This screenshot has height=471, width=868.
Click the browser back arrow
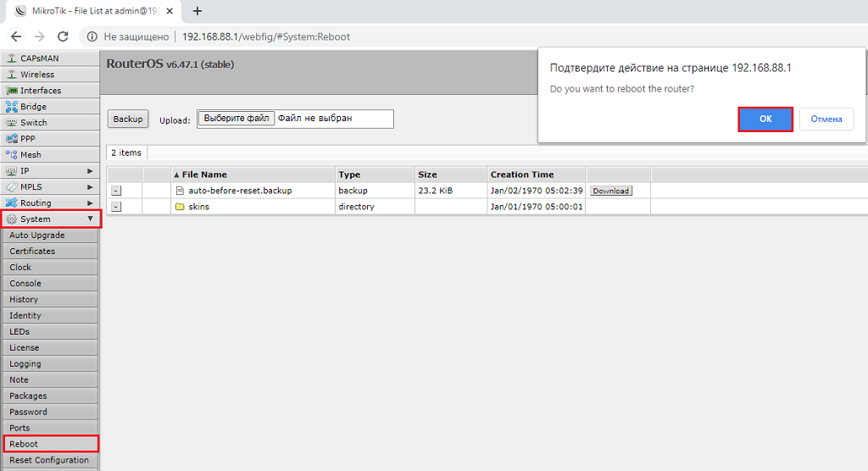click(16, 36)
